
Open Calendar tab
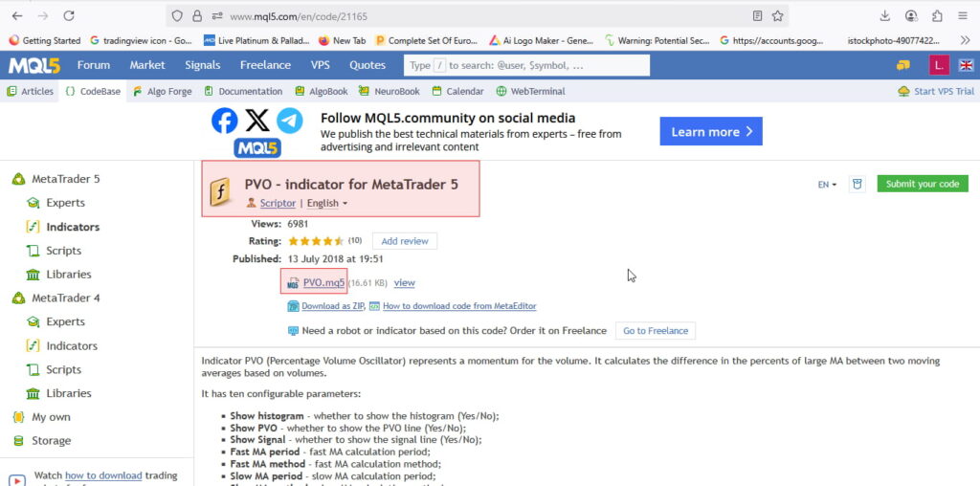(x=457, y=91)
